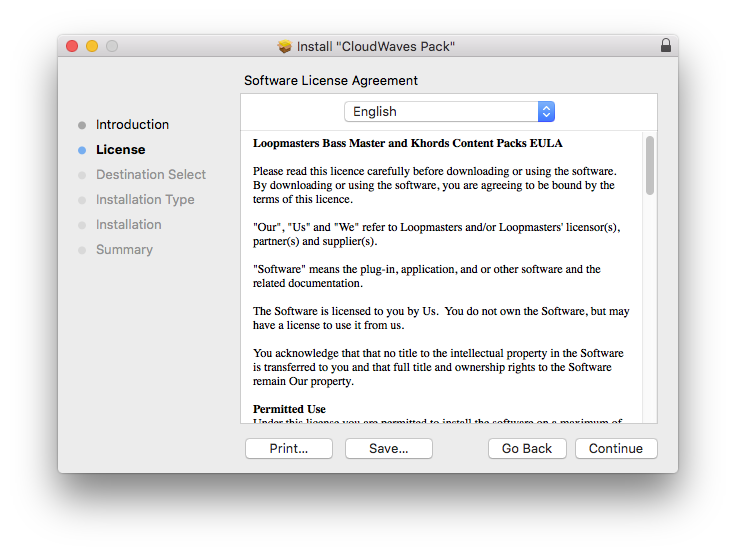The height and width of the screenshot is (547, 735).
Task: Select the License step in sidebar
Action: click(120, 150)
